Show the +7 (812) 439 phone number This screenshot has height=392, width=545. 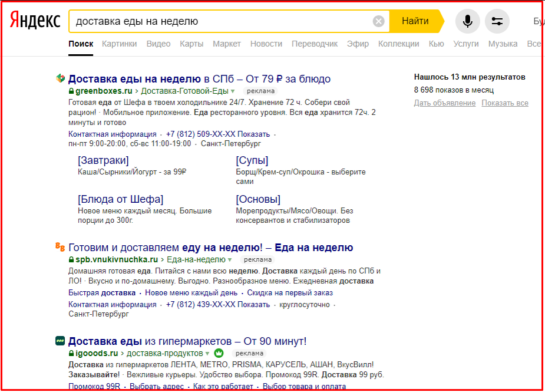[218, 305]
